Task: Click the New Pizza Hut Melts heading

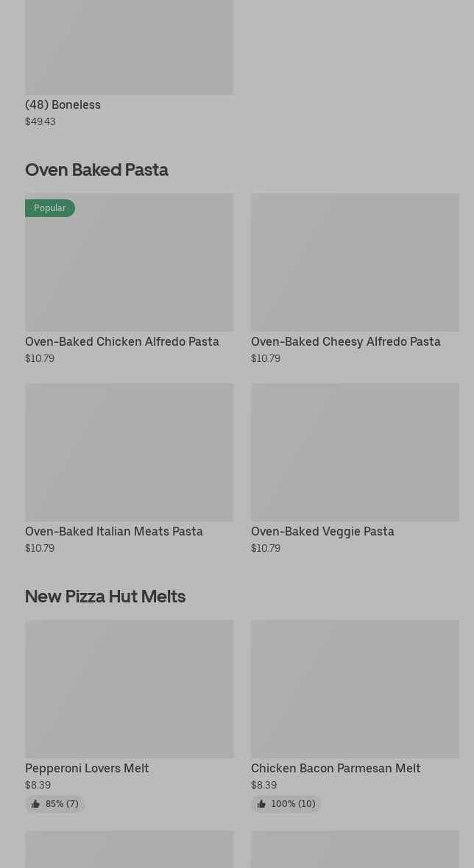Action: [105, 596]
